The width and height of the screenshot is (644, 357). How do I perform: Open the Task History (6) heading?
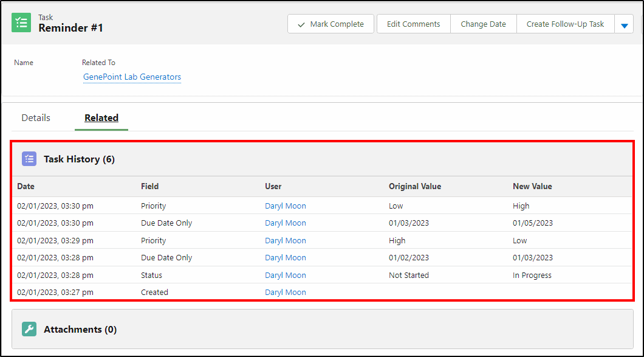coord(79,159)
